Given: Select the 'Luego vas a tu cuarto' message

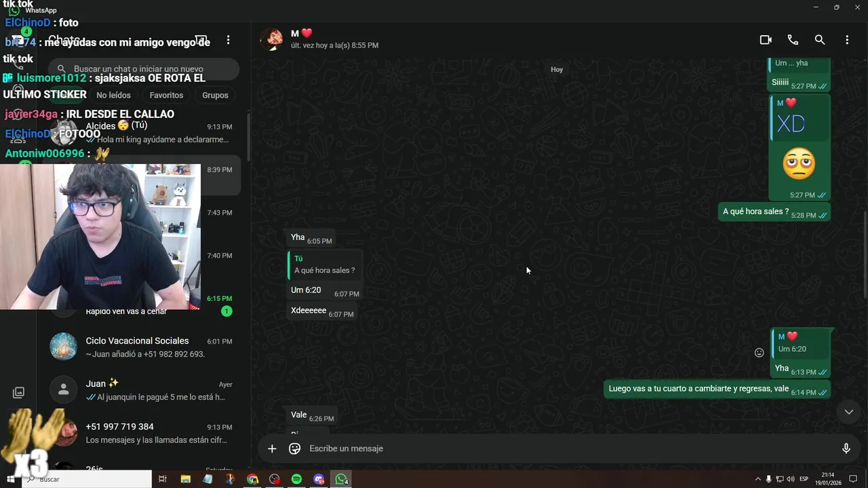Looking at the screenshot, I should tap(717, 389).
